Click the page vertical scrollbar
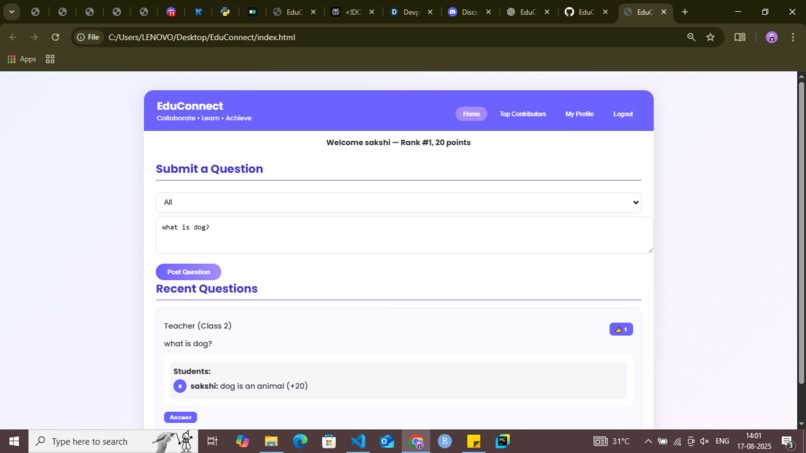The height and width of the screenshot is (453, 806). (801, 231)
